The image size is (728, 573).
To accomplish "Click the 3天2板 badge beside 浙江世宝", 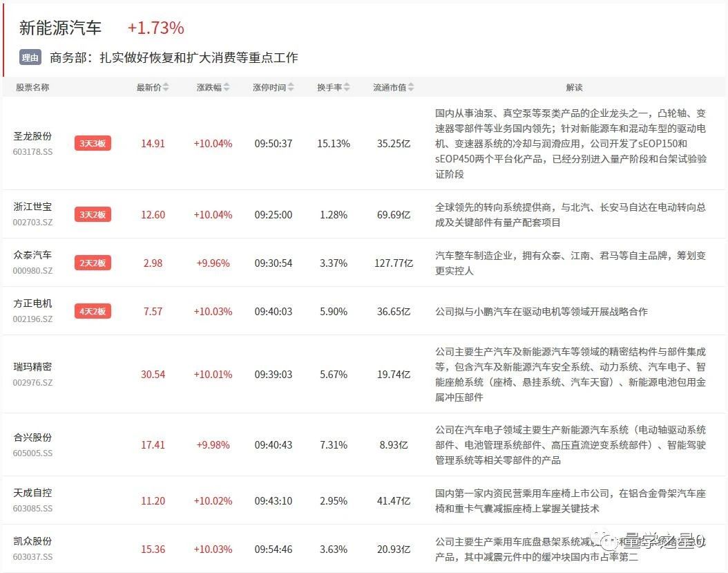I will [x=93, y=214].
